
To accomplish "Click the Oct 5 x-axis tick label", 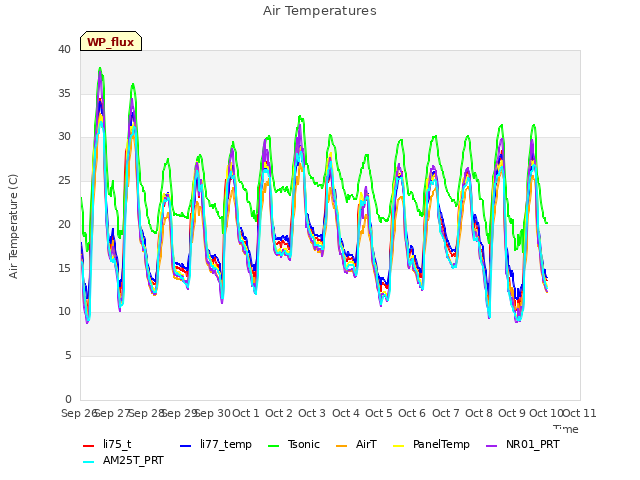I will (379, 413).
